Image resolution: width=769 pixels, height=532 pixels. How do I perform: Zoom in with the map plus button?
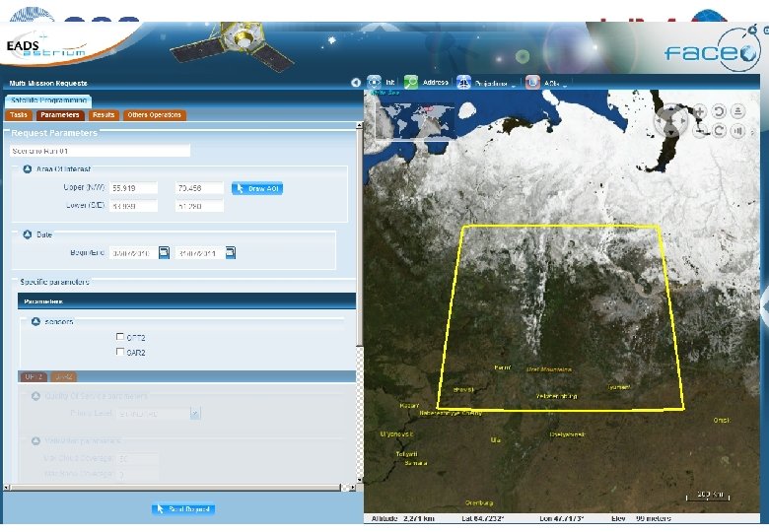699,111
